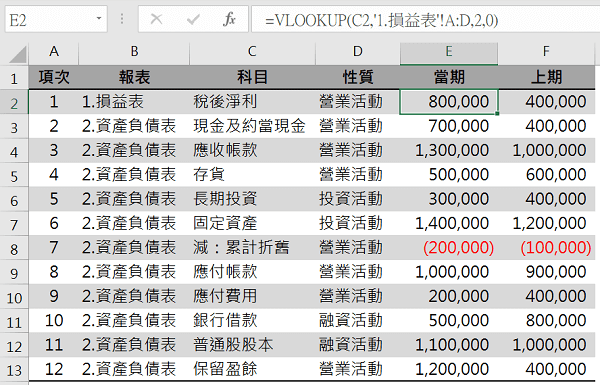Select row 1 header
600x385 pixels.
click(x=14, y=78)
